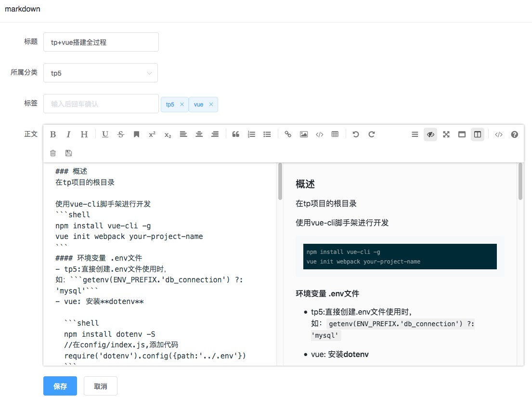Click the preview pane scrollbar
The height and width of the screenshot is (397, 532).
[x=520, y=182]
